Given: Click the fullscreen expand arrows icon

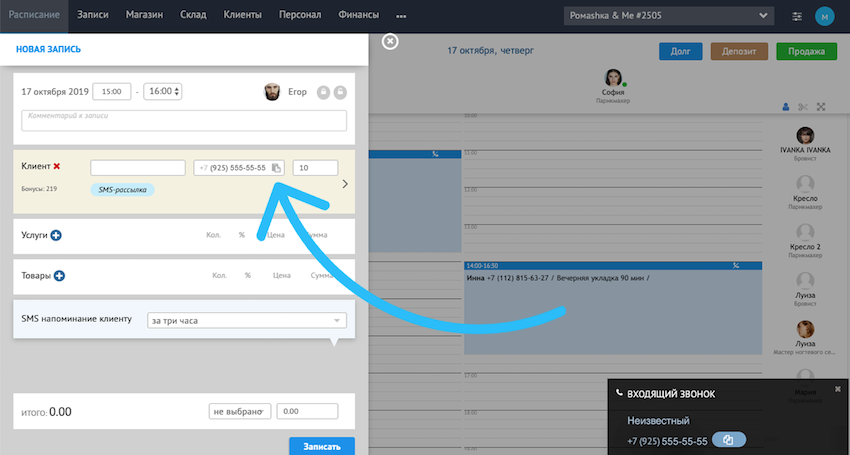Looking at the screenshot, I should (821, 107).
